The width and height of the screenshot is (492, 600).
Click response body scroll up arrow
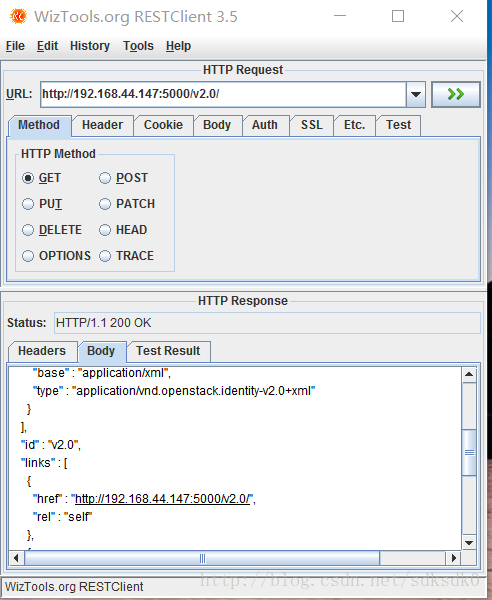469,374
